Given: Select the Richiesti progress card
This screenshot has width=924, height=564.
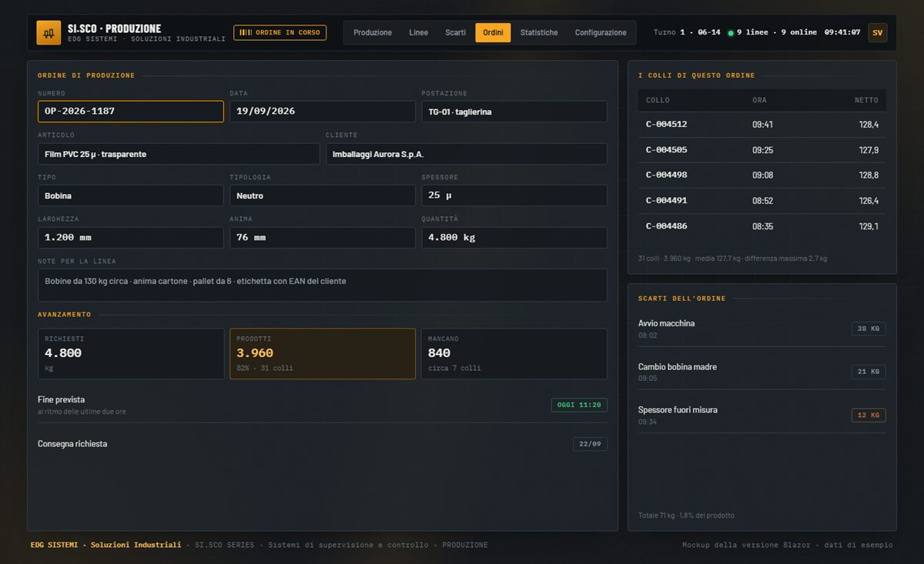Looking at the screenshot, I should (131, 354).
